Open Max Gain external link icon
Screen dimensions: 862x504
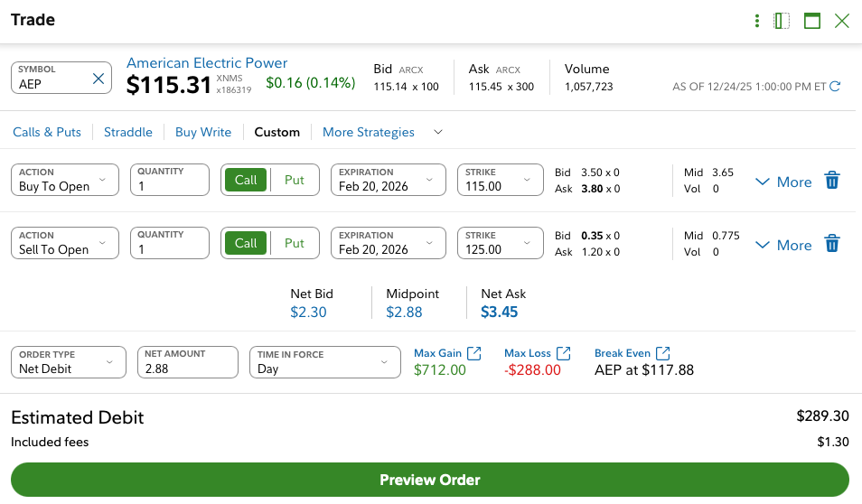[474, 353]
